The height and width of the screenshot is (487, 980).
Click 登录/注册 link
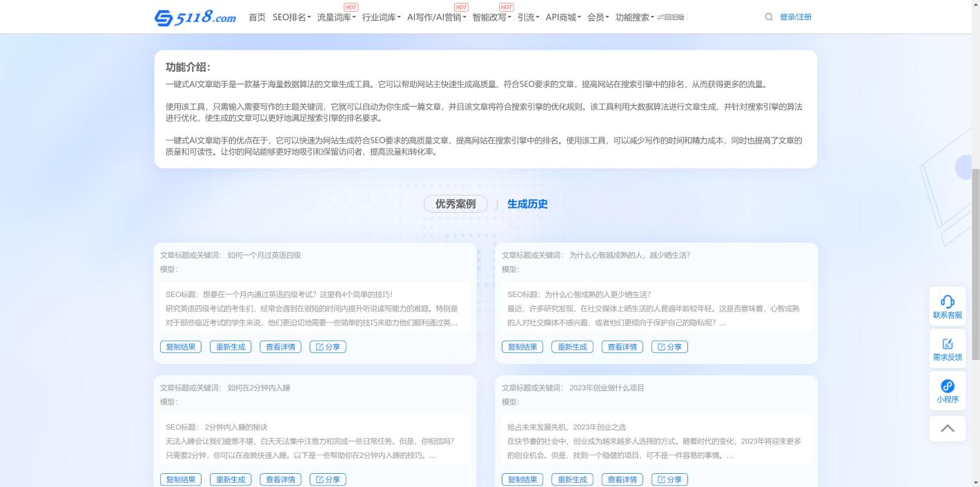coord(796,17)
